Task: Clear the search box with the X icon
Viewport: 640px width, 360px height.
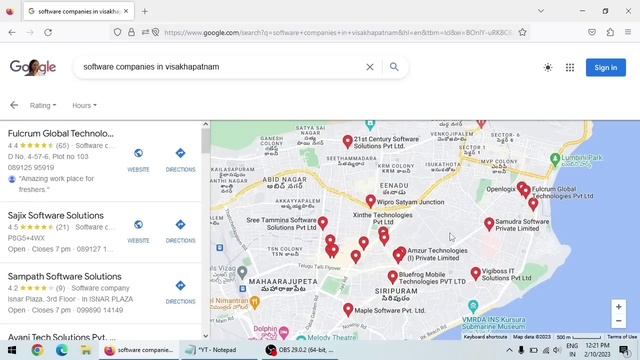Action: [x=370, y=67]
